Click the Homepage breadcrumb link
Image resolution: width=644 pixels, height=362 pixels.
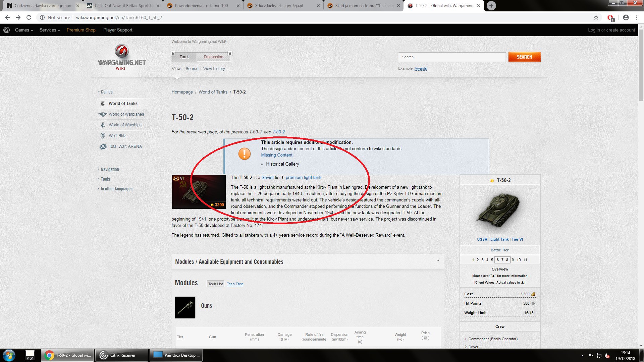[x=182, y=92]
